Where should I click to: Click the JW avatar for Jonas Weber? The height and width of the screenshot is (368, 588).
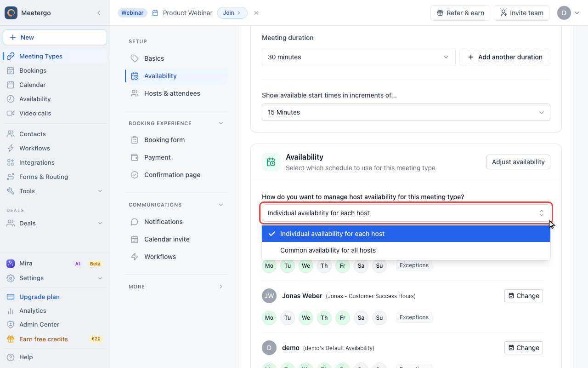[269, 296]
